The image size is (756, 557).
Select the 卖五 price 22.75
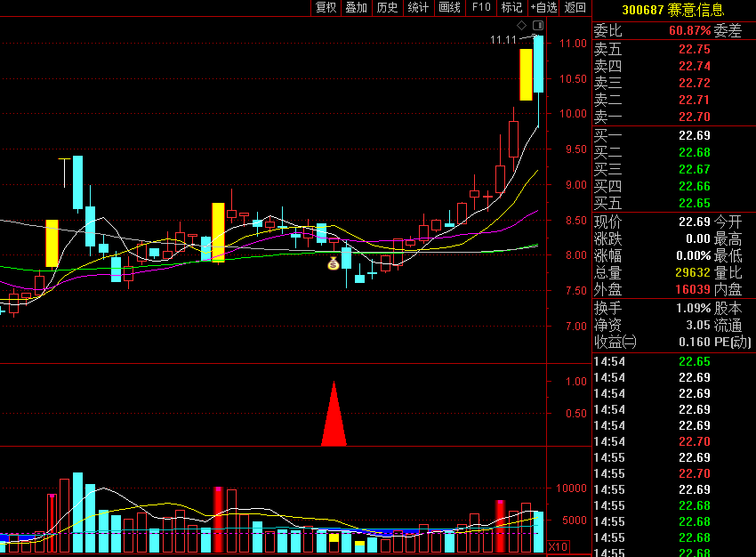[x=695, y=49]
